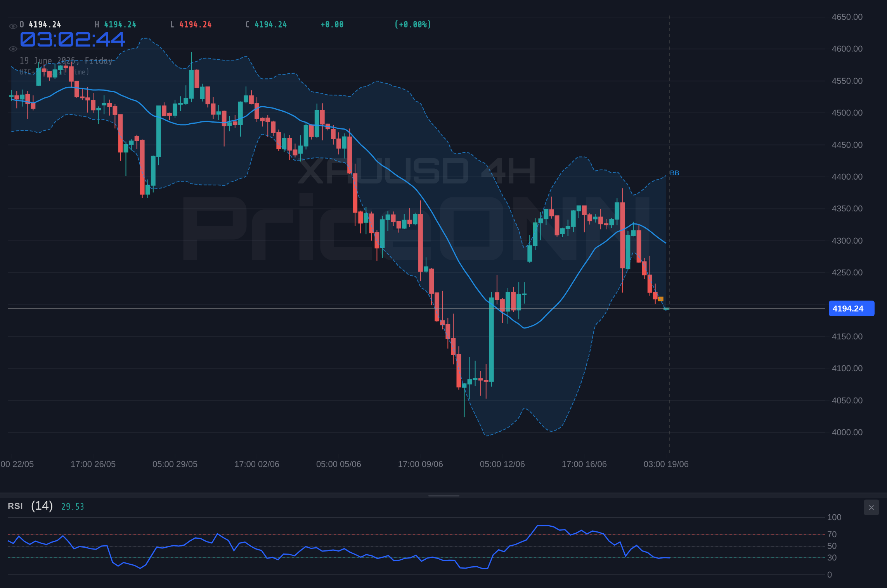
Task: Click the 05:00 12/06 time label
Action: 502,464
